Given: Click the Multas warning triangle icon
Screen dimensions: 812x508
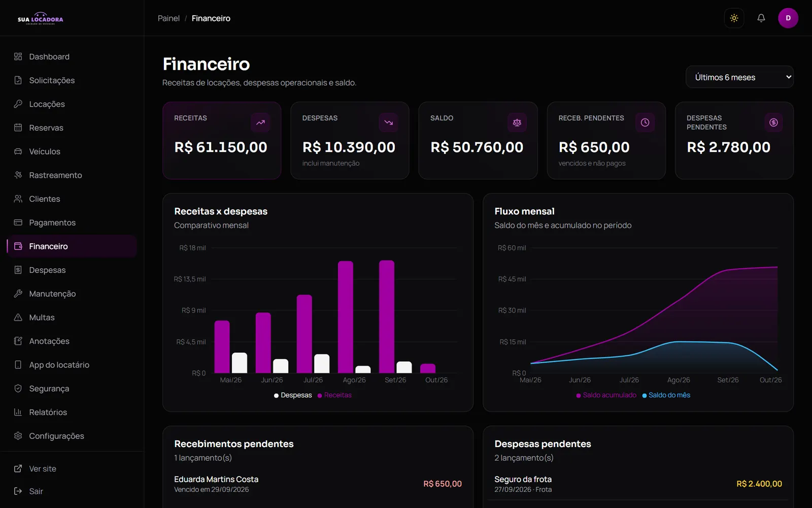Looking at the screenshot, I should 18,317.
